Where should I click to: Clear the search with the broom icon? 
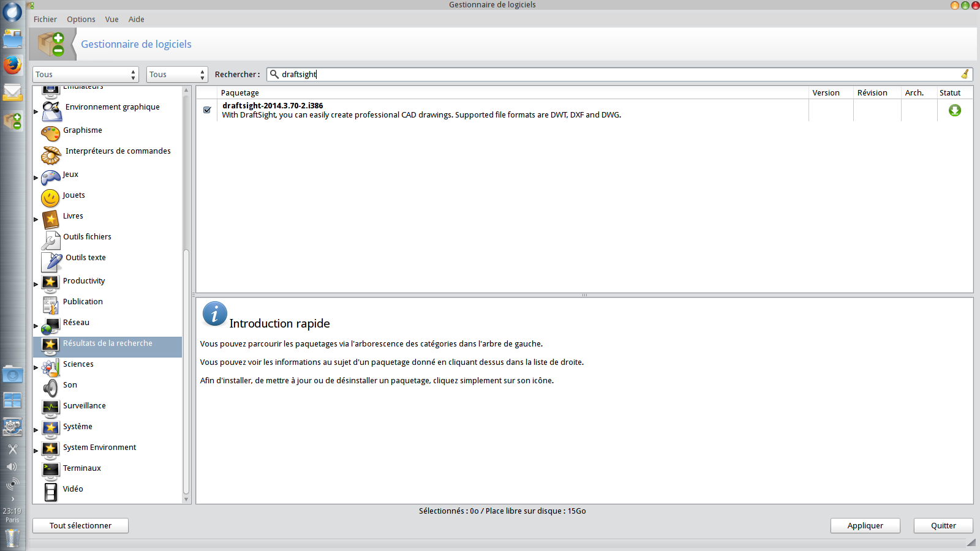click(965, 74)
